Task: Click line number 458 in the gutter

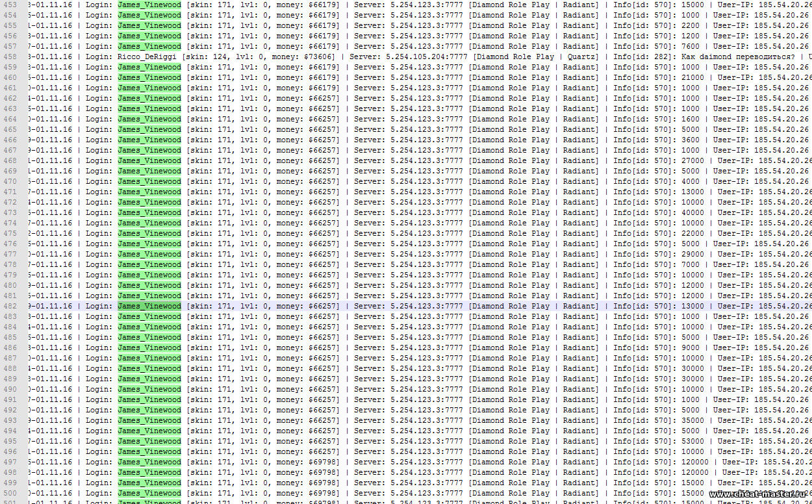Action: pyautogui.click(x=10, y=57)
